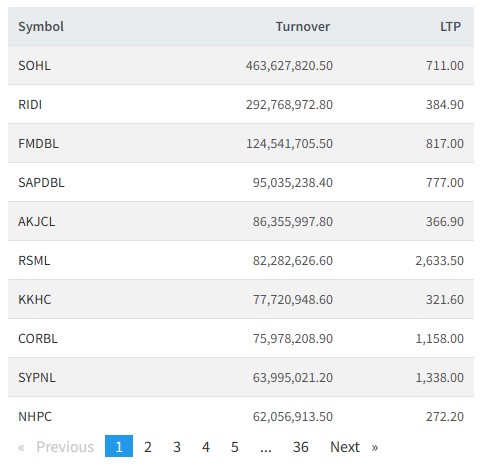Sort by the Turnover column header
This screenshot has height=471, width=489.
click(x=303, y=27)
